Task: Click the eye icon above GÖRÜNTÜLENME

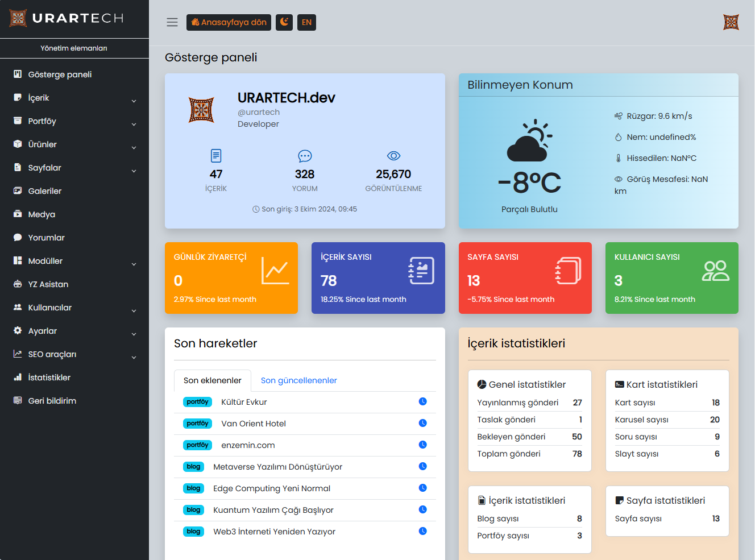Action: tap(393, 156)
